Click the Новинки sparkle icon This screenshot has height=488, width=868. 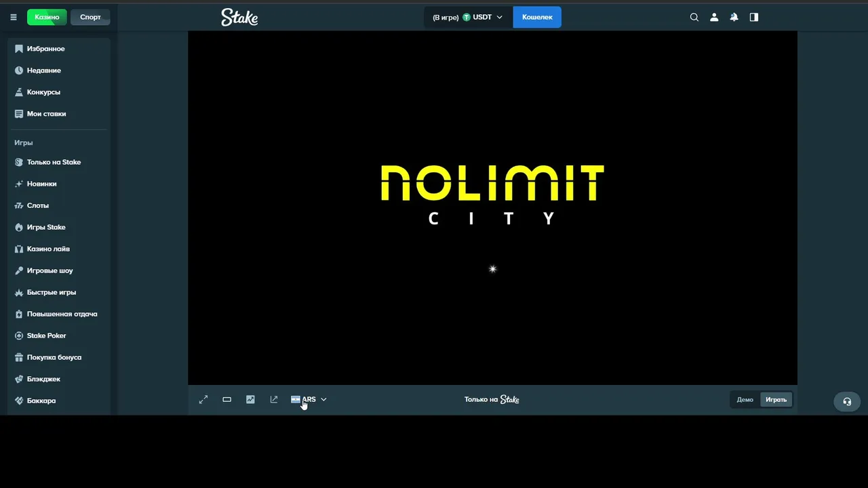19,184
